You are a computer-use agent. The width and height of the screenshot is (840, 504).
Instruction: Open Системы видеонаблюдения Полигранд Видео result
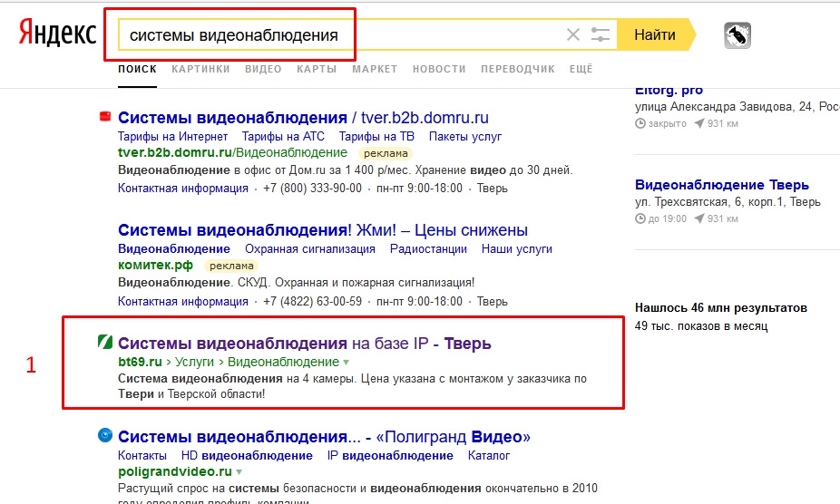coord(324,437)
